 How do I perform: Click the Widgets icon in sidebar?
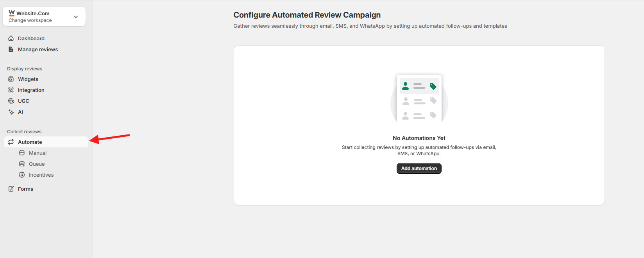click(x=11, y=79)
